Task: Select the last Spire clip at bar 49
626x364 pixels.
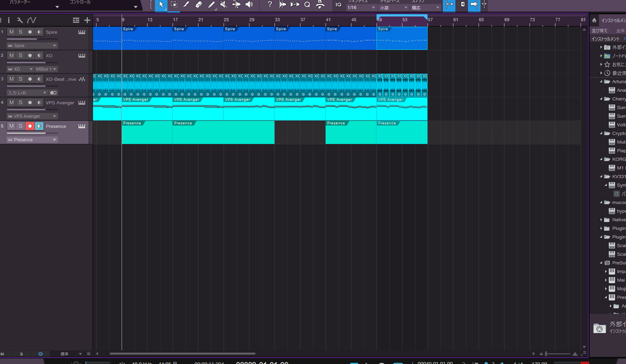Action: 402,38
